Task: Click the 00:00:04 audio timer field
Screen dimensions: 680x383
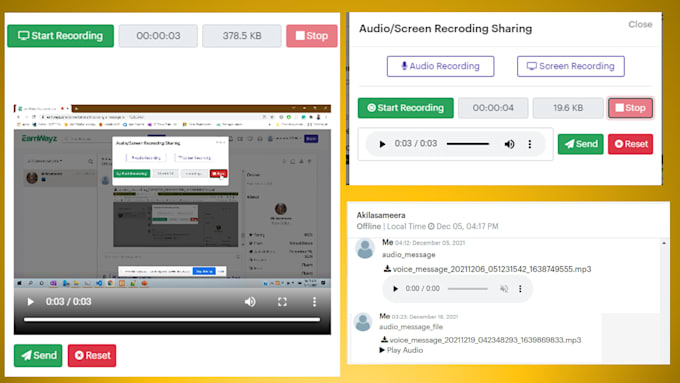Action: tap(493, 108)
